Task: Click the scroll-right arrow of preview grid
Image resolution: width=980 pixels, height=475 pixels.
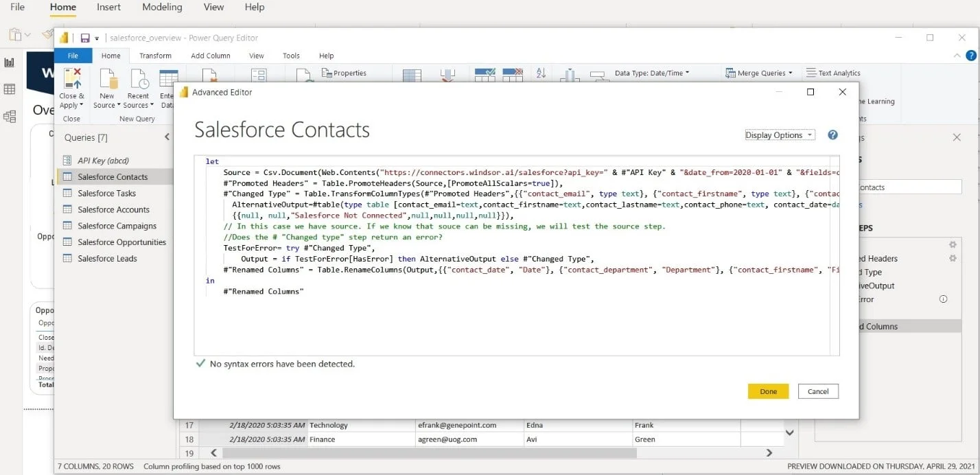Action: point(769,453)
